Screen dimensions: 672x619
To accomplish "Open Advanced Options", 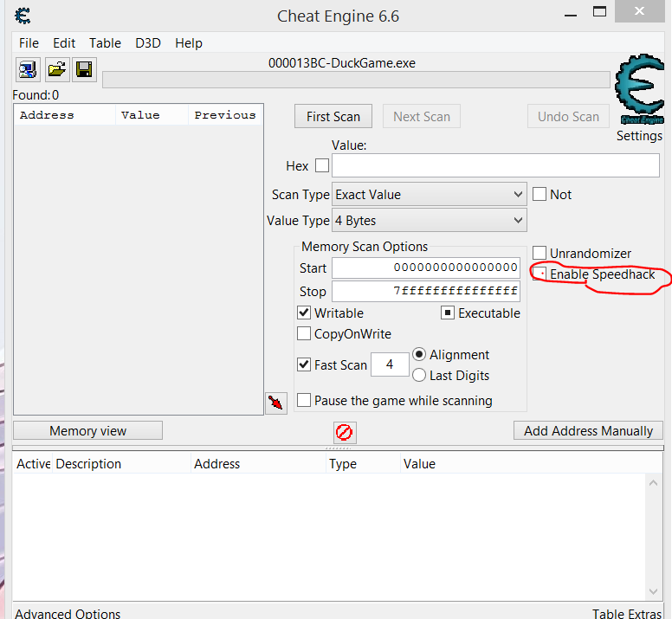I will (68, 613).
